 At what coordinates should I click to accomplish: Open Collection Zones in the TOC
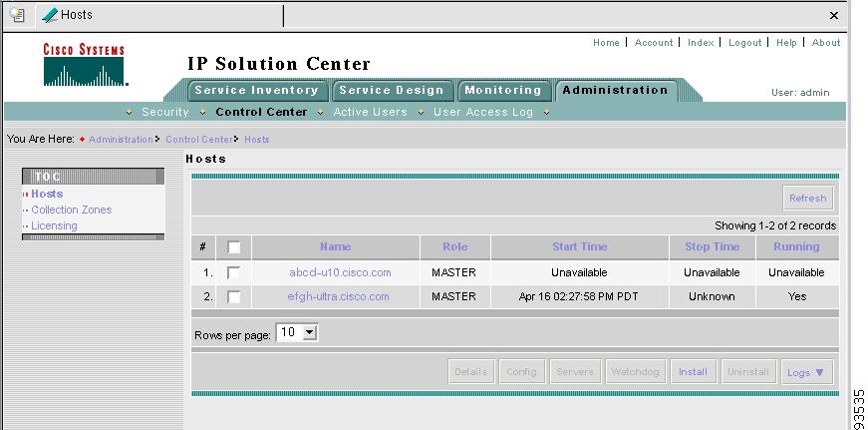(72, 211)
